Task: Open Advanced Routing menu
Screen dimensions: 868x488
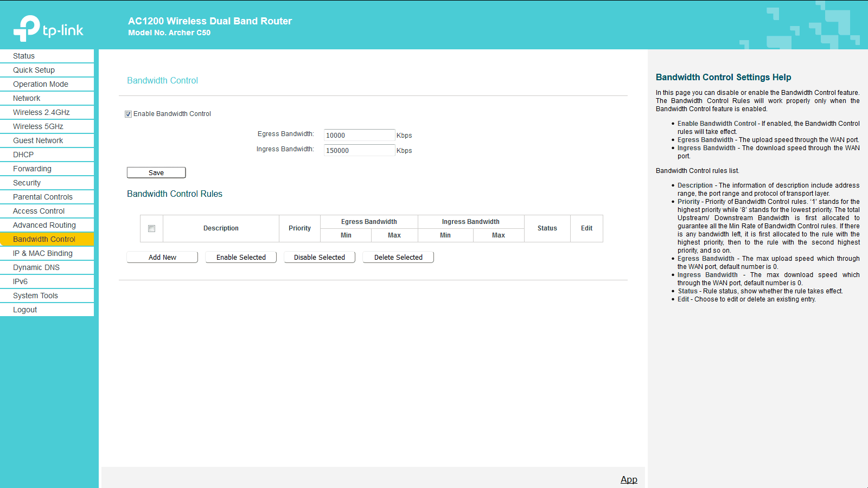Action: 47,225
